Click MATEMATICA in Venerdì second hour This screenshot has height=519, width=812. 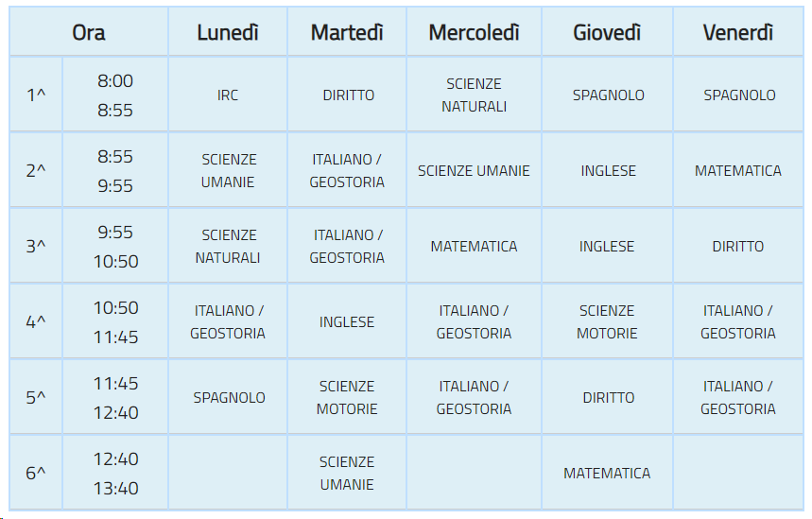738,170
